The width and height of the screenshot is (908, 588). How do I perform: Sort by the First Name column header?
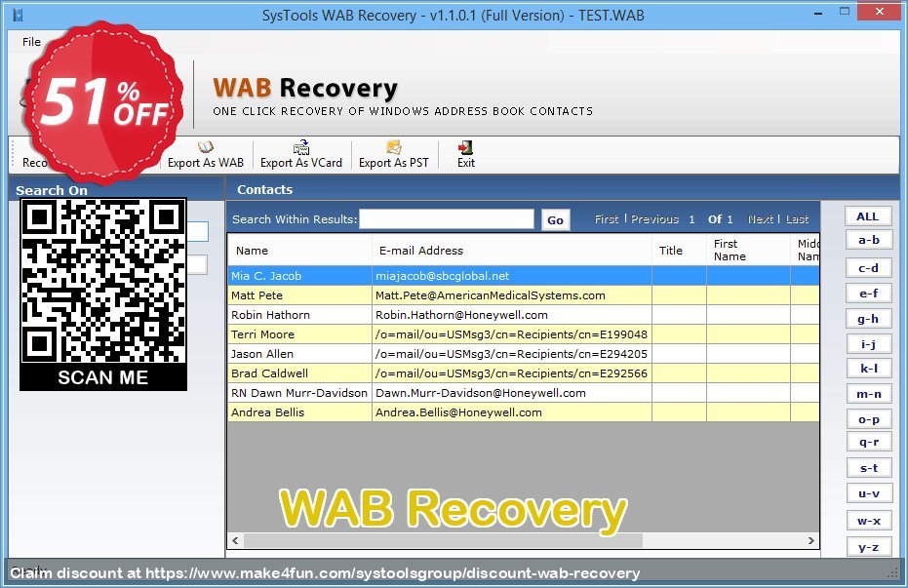(x=748, y=250)
